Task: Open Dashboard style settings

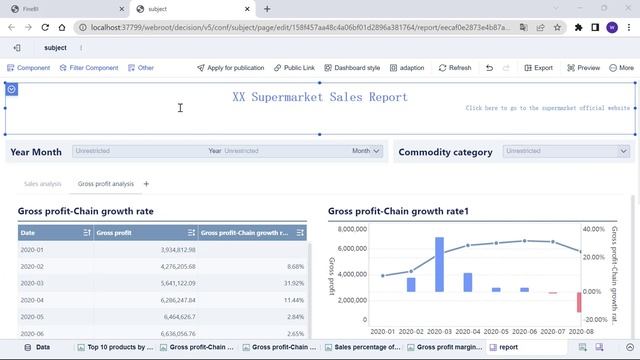Action: (352, 68)
